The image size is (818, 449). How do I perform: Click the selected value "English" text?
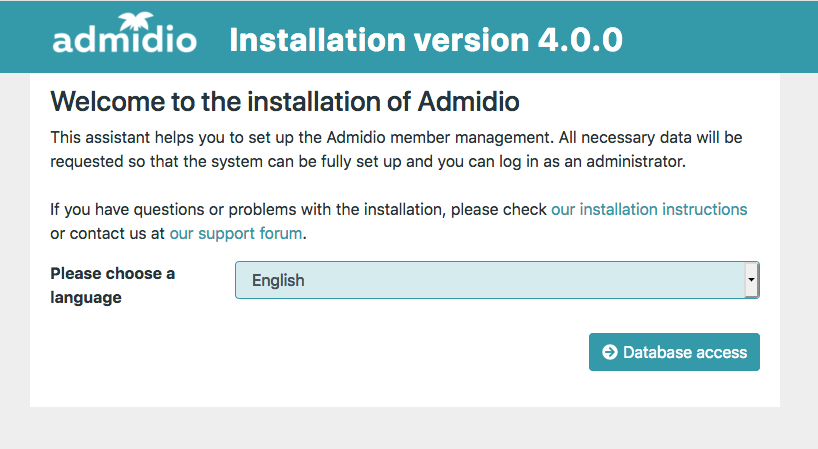point(278,281)
